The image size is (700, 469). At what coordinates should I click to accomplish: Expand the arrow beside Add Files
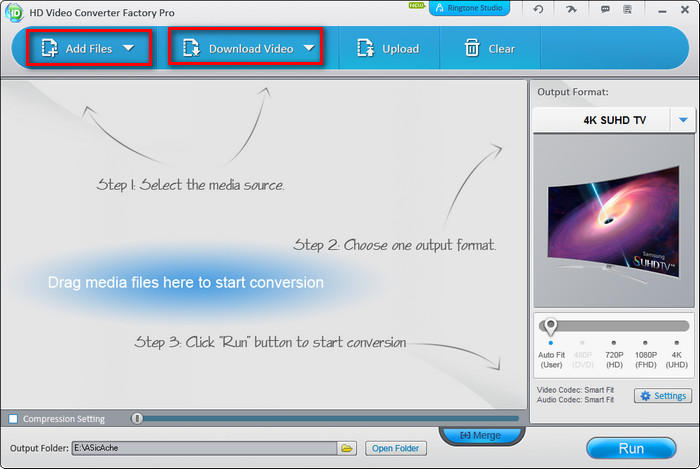coord(129,48)
